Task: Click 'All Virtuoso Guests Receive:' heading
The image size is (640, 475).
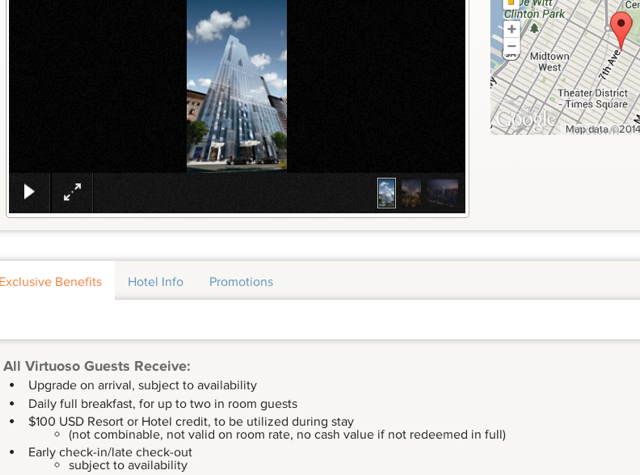Action: point(97,366)
